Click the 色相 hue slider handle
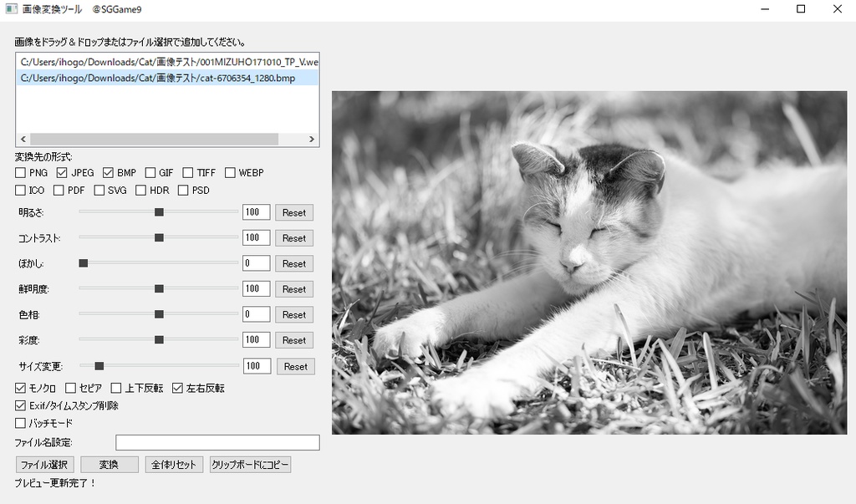The image size is (856, 504). click(x=159, y=314)
